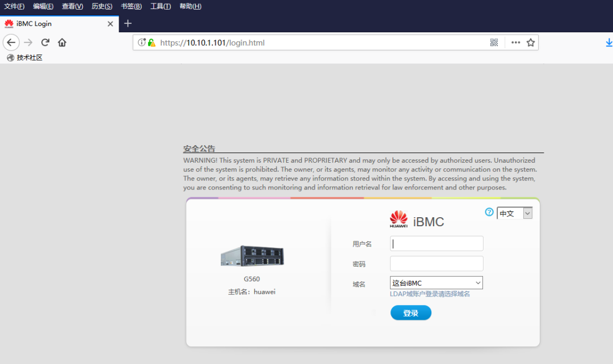
Task: Click the globe icon of 技术社区 bookmark
Action: (11, 58)
